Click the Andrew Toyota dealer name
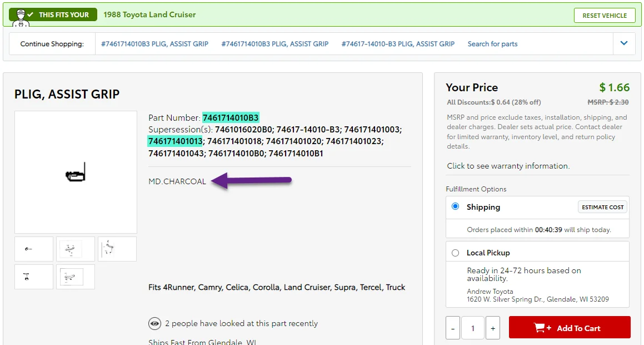The width and height of the screenshot is (644, 345). coord(490,292)
